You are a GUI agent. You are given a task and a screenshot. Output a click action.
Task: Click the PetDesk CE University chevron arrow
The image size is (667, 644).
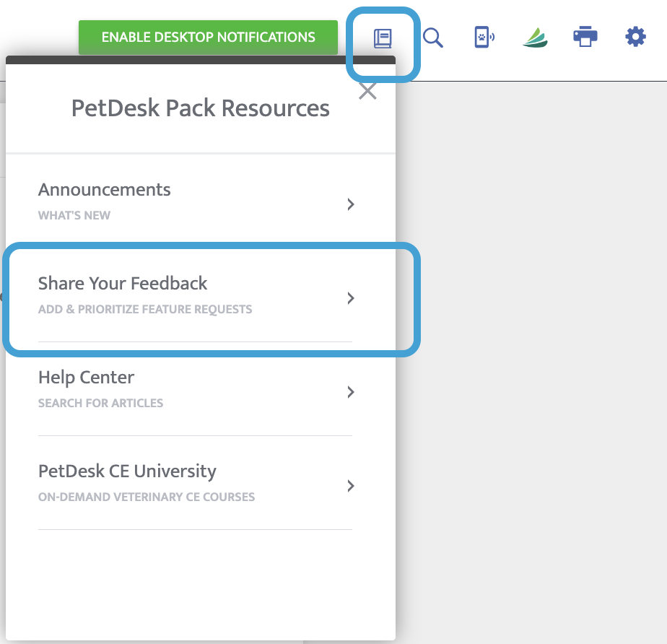[x=351, y=486]
